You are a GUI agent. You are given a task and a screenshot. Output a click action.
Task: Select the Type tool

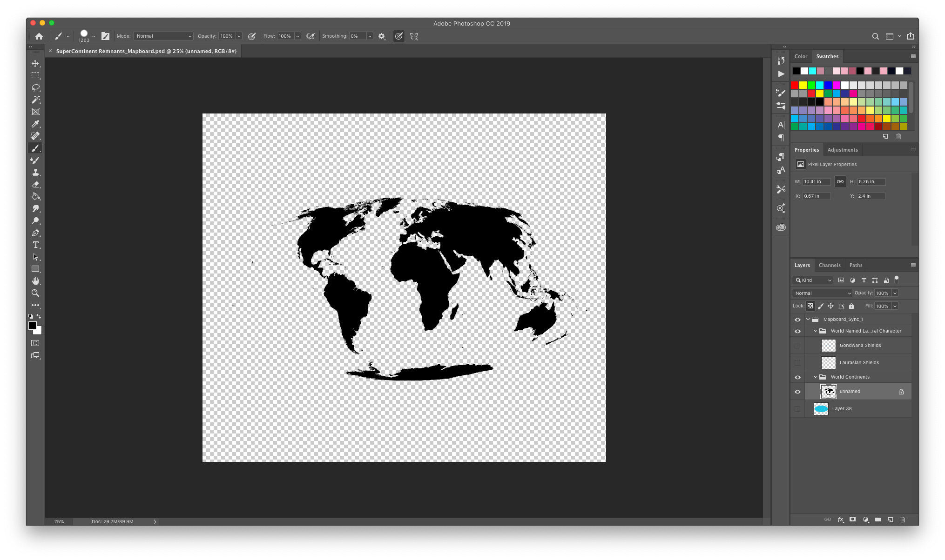35,245
